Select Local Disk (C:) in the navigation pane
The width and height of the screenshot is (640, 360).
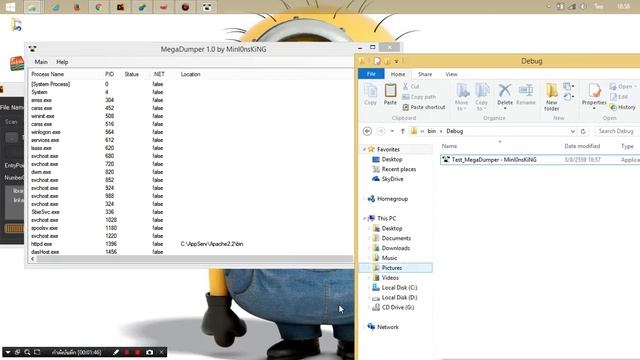click(399, 287)
